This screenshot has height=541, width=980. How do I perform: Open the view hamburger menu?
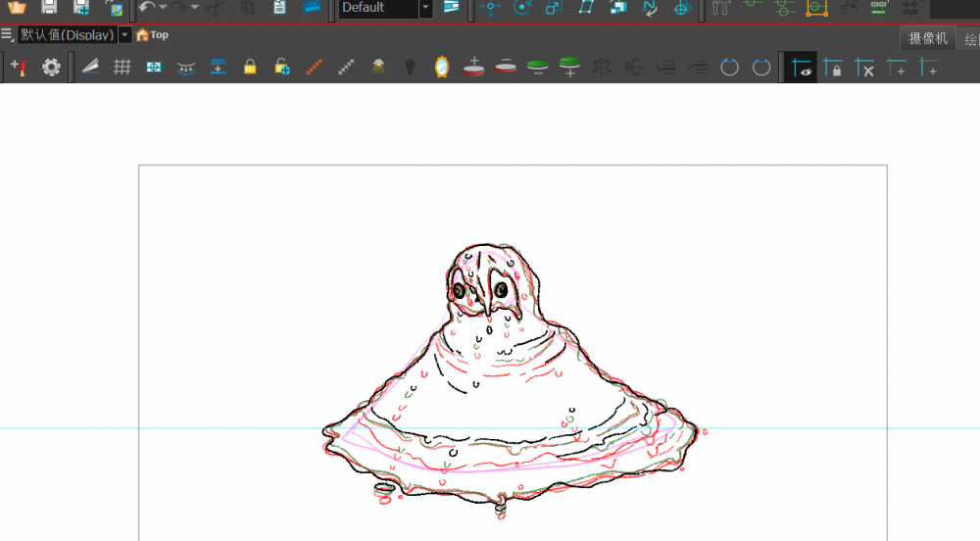point(7,34)
